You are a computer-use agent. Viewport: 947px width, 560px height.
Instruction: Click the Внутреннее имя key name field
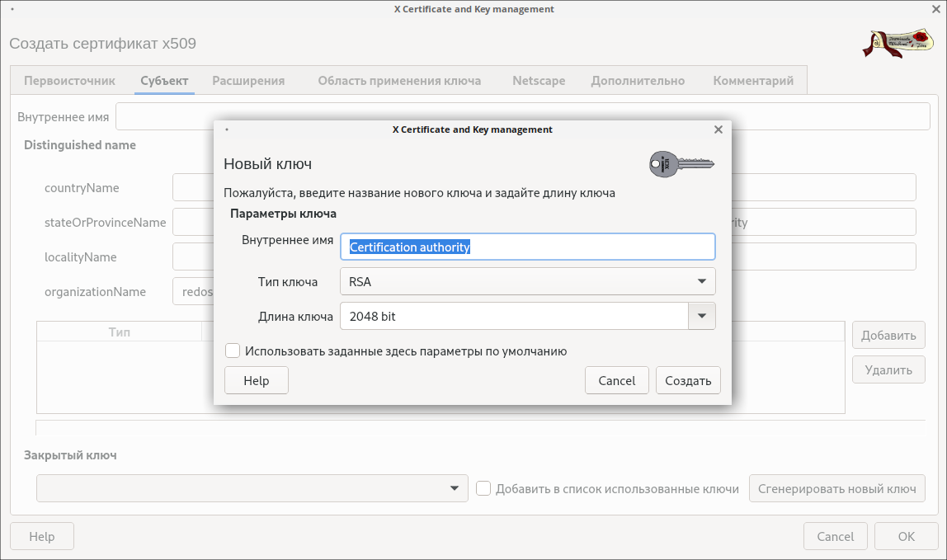(x=527, y=247)
